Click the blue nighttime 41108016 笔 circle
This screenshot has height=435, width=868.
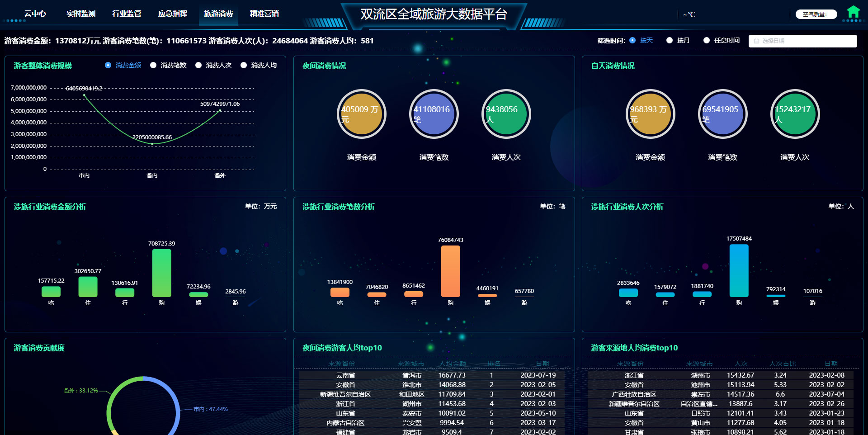click(434, 114)
